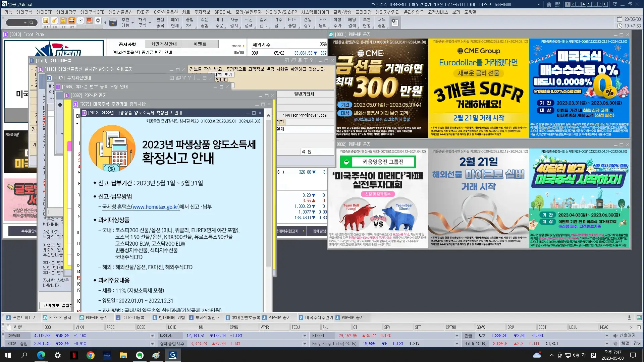Open Microsoft Edge from the taskbar

point(41,355)
